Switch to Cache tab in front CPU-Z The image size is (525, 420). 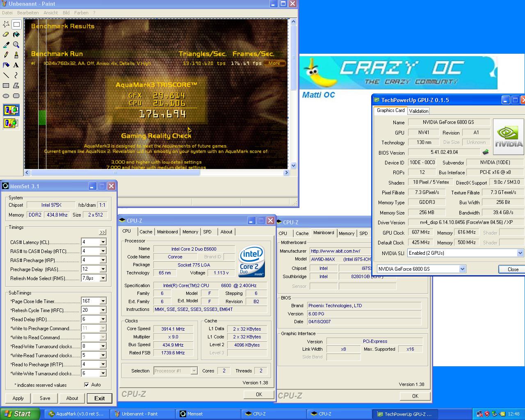146,232
